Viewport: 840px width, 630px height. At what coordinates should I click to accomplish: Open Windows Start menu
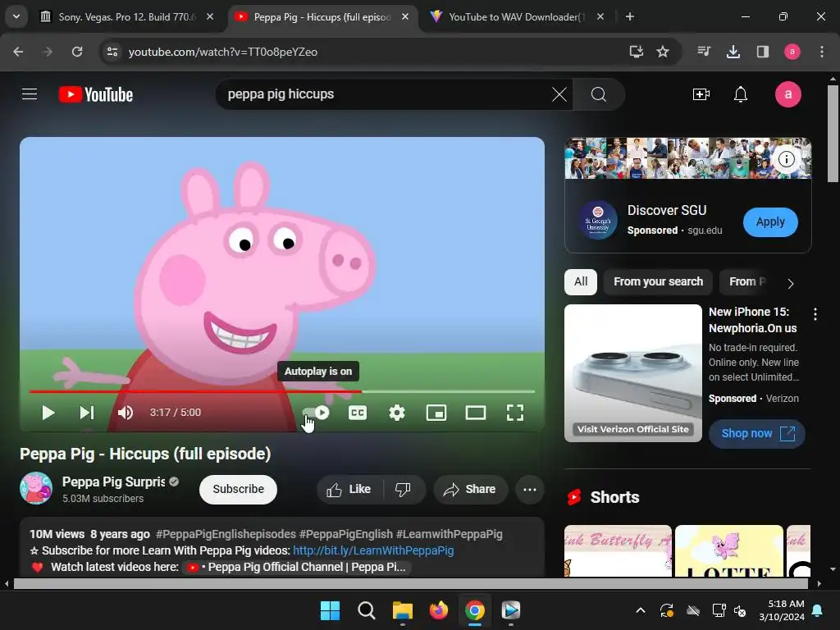pos(330,610)
